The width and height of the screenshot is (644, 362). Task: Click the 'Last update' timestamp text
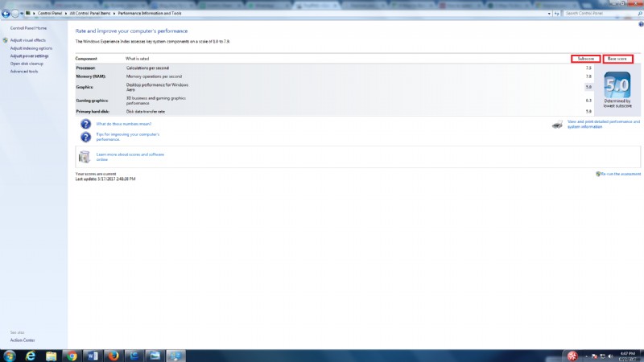pos(105,179)
